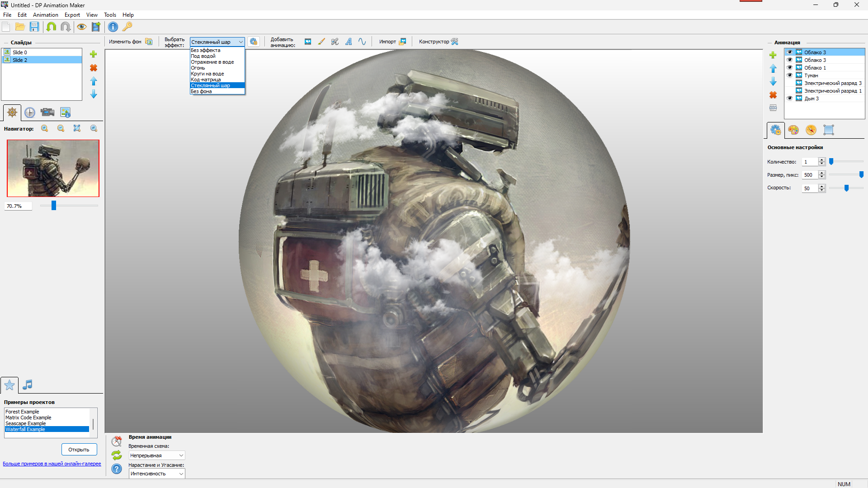Image resolution: width=868 pixels, height=488 pixels.
Task: Delete the slide with the red cross
Action: click(x=94, y=68)
